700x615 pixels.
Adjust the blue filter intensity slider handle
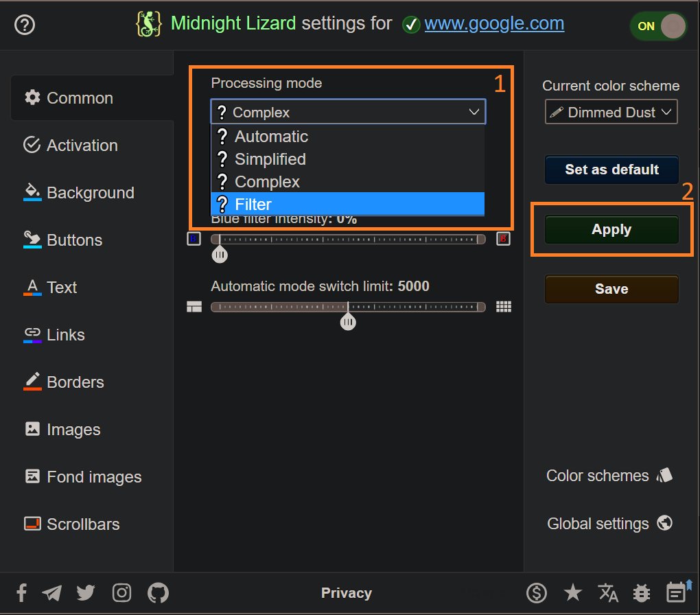coord(220,255)
